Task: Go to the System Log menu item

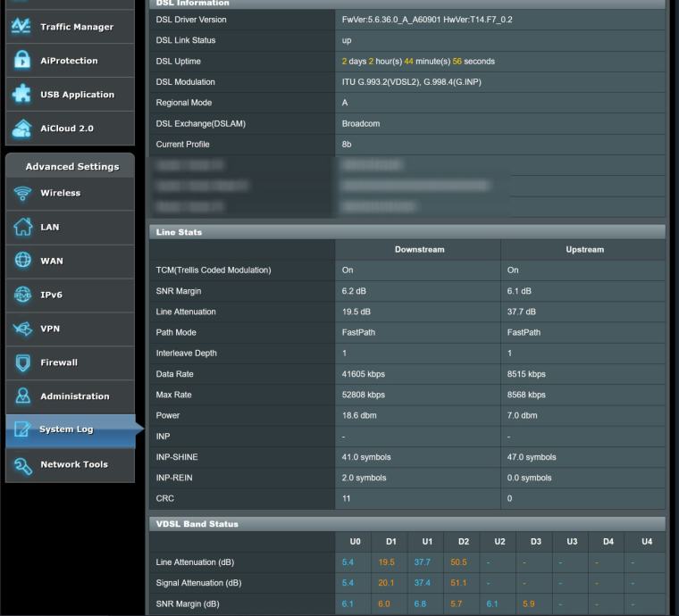Action: [65, 429]
